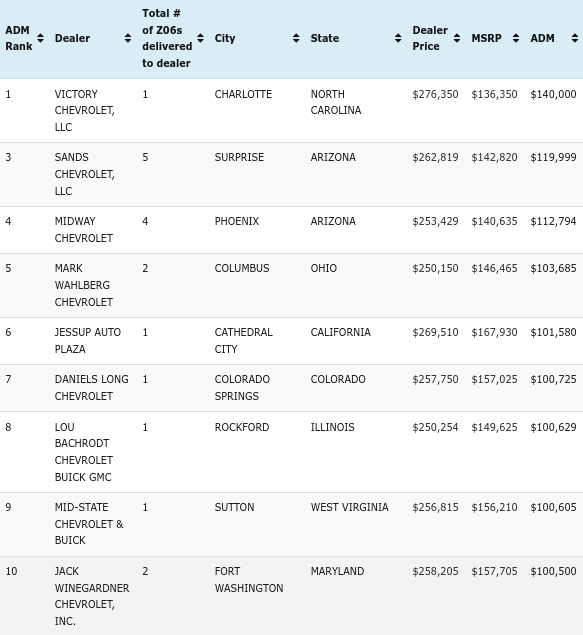This screenshot has height=635, width=583.
Task: Select VICTORY CHEVROLET, LLC dealer cell
Action: [85, 111]
